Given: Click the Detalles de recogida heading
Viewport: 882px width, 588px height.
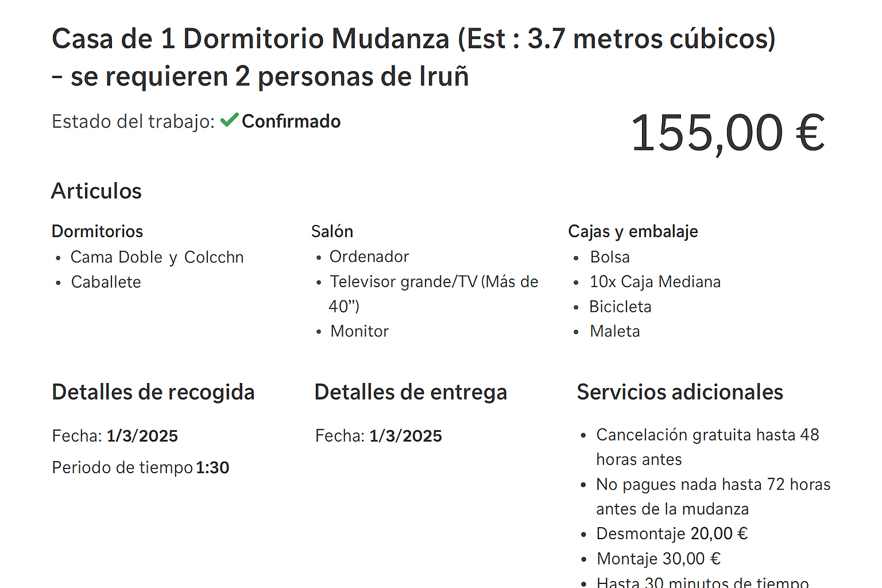Looking at the screenshot, I should (x=153, y=392).
